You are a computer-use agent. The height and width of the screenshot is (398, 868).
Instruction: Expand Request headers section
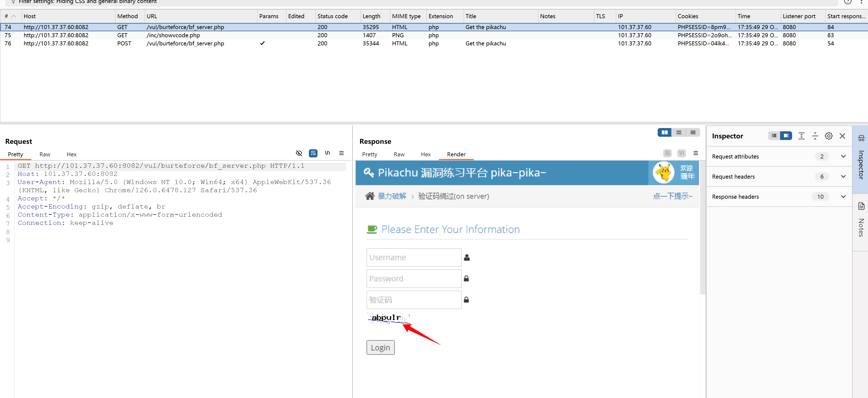843,176
